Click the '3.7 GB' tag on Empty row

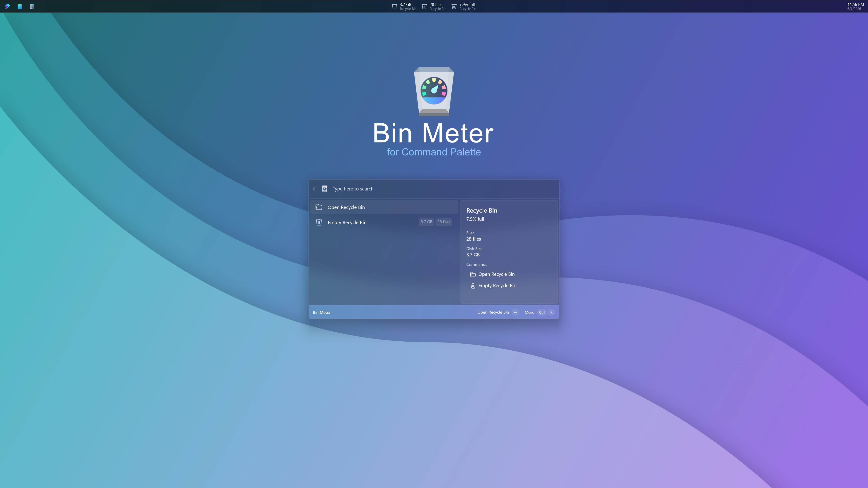coord(426,222)
